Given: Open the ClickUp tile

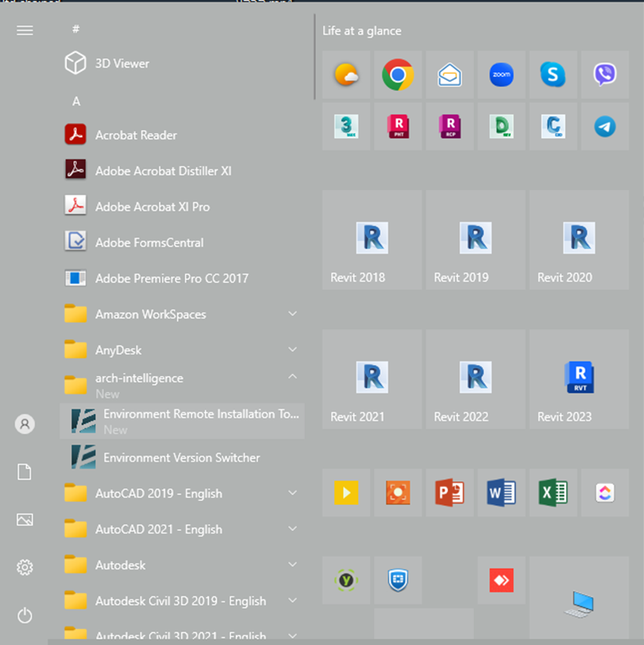Looking at the screenshot, I should 605,492.
